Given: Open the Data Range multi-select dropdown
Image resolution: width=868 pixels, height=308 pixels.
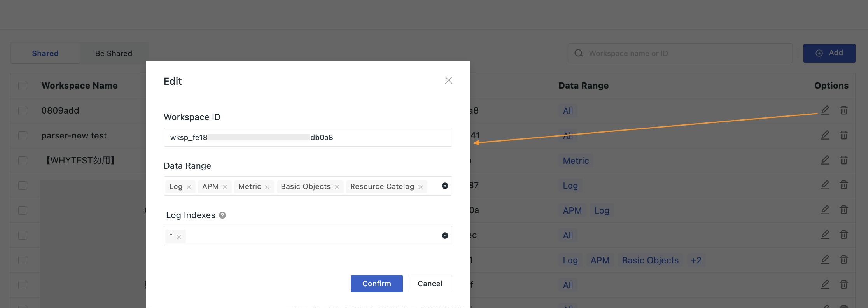Looking at the screenshot, I should (x=433, y=186).
